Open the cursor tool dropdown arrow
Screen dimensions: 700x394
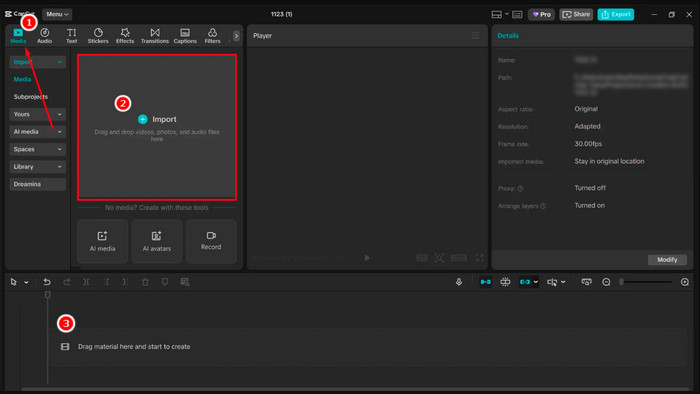[x=26, y=282]
